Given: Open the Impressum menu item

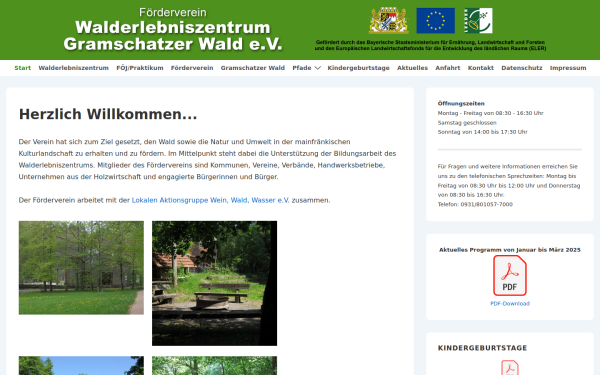Looking at the screenshot, I should click(568, 68).
